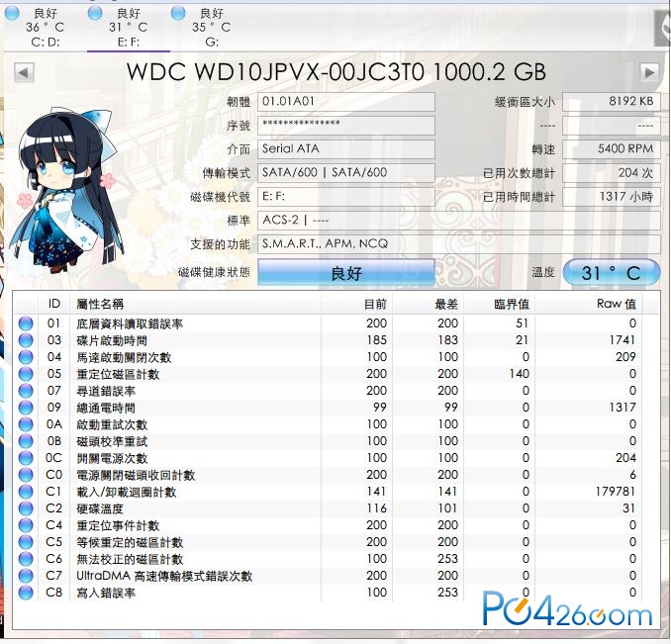Click the masked serial number field
671x644 pixels.
tap(346, 126)
